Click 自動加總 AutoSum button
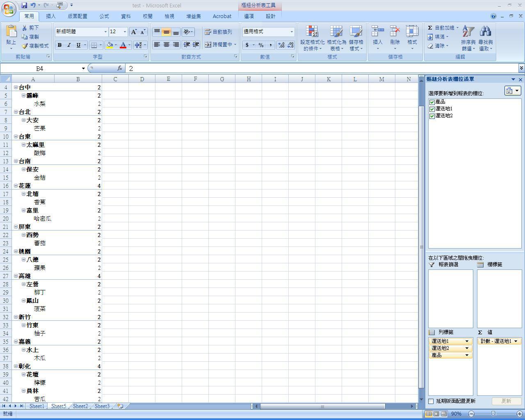The image size is (525, 420). point(443,27)
